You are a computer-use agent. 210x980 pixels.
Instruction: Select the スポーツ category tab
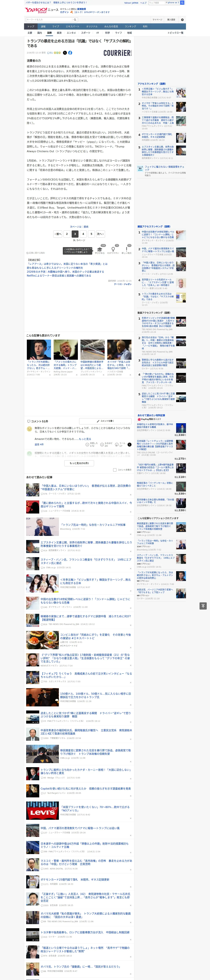click(x=85, y=33)
